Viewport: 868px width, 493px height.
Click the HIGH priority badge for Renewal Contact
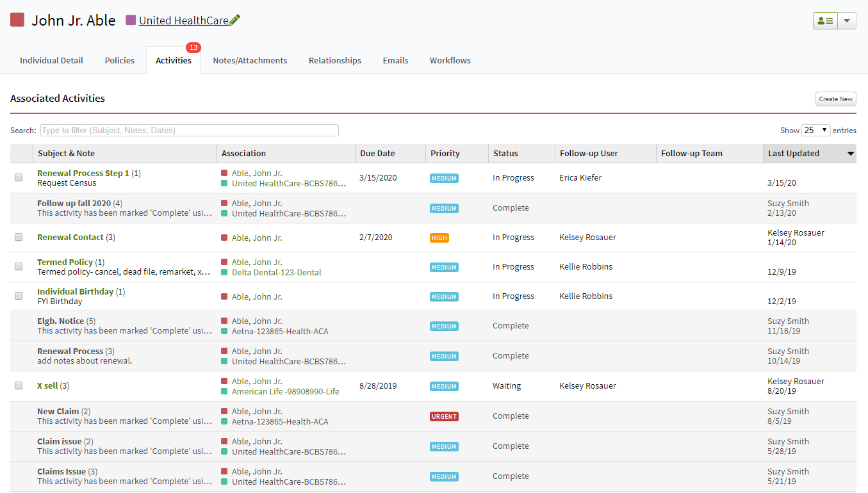[x=439, y=238]
